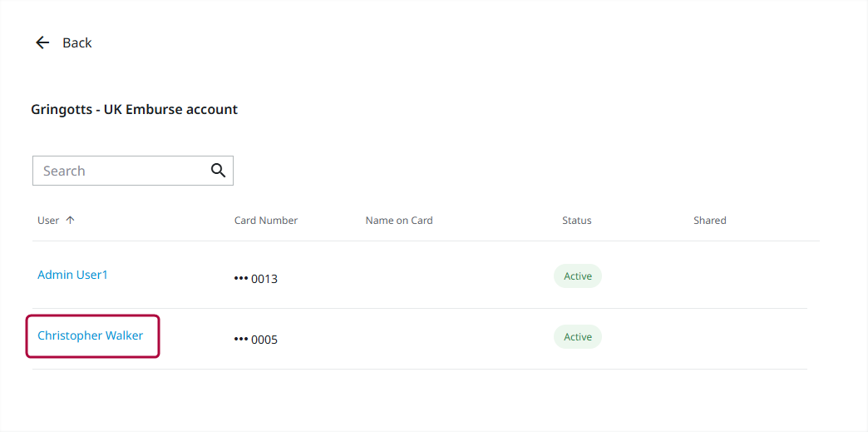This screenshot has width=868, height=432.
Task: Click the Card Number column header
Action: (x=266, y=221)
